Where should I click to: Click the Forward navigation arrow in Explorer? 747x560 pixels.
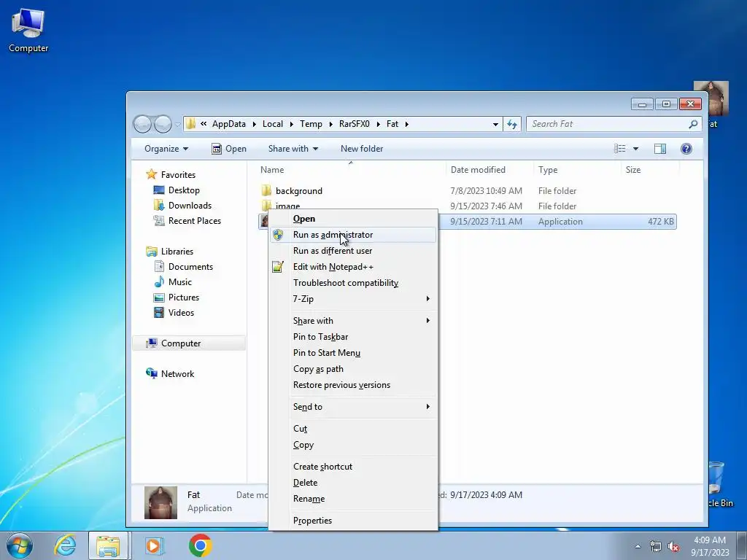[163, 124]
